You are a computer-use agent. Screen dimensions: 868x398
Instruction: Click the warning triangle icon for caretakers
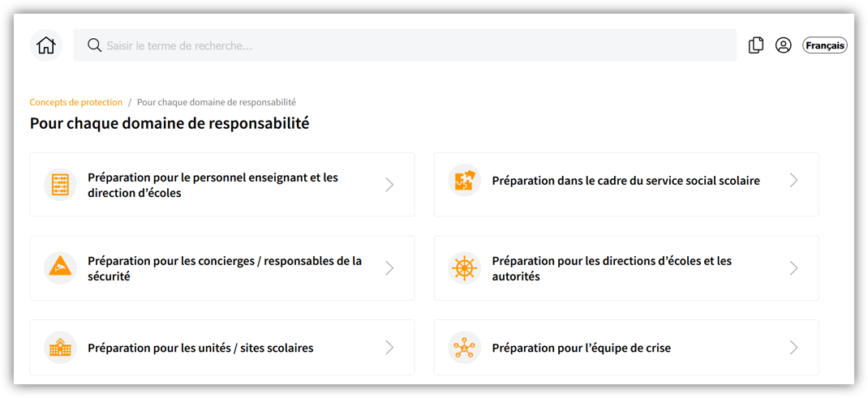point(60,268)
